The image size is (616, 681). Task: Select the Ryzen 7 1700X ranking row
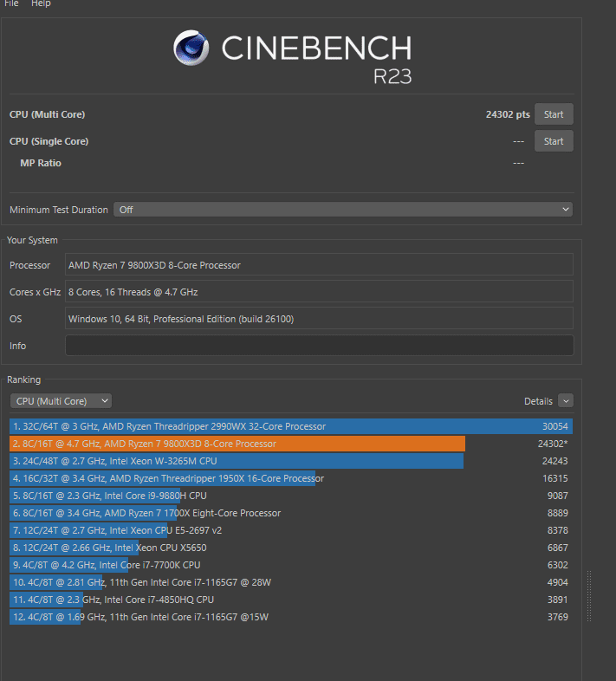(291, 514)
